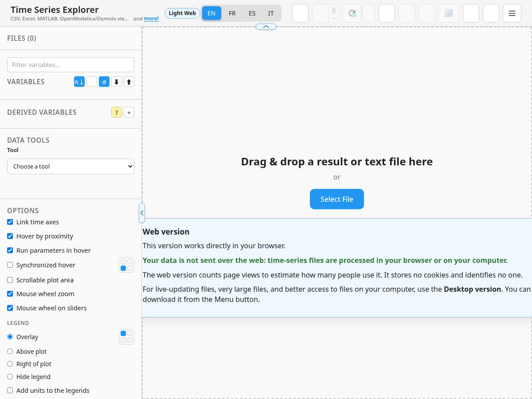Screen dimensions: 532x399
Task: Open the hamburger Menu button
Action: pos(512,13)
